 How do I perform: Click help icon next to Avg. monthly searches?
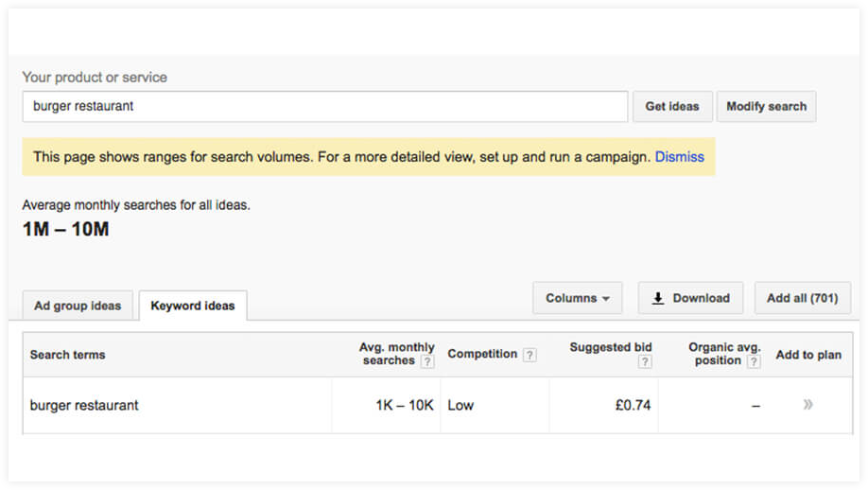tap(426, 361)
